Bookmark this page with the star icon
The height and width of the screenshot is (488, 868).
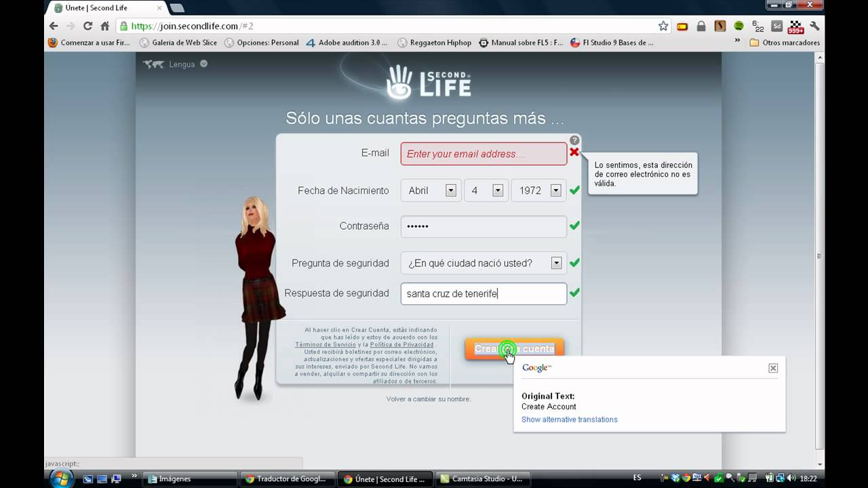(x=663, y=26)
